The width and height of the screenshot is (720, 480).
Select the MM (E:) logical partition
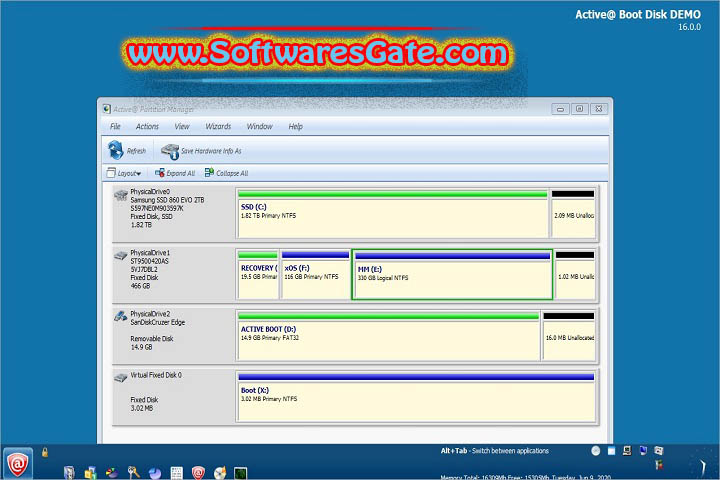coord(452,275)
